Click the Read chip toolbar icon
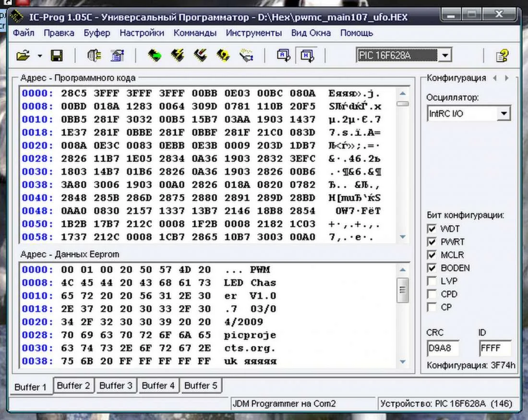The height and width of the screenshot is (420, 528). [154, 56]
